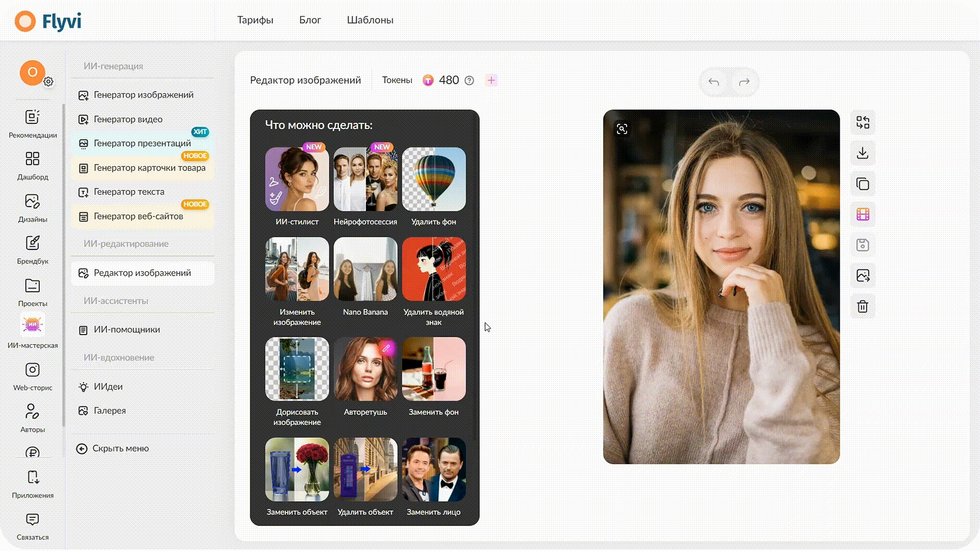Click the copy duplicate icon
The height and width of the screenshot is (551, 980).
pos(863,184)
